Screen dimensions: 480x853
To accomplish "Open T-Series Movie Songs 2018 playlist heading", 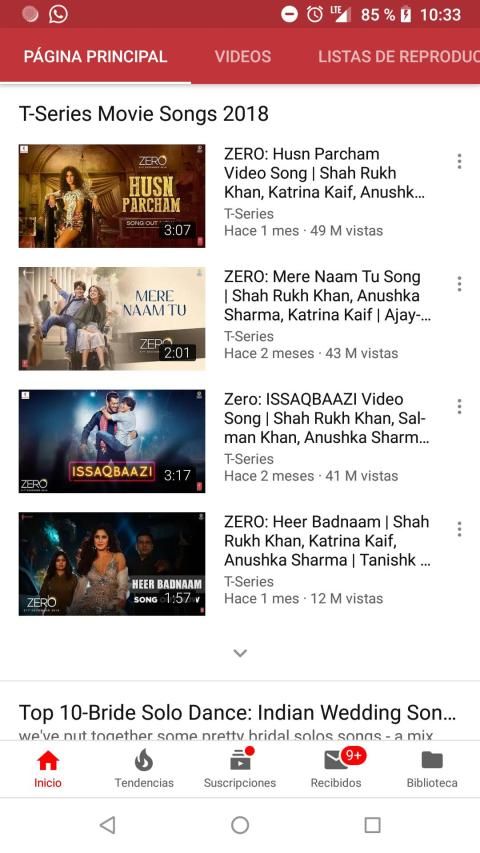I will point(144,114).
